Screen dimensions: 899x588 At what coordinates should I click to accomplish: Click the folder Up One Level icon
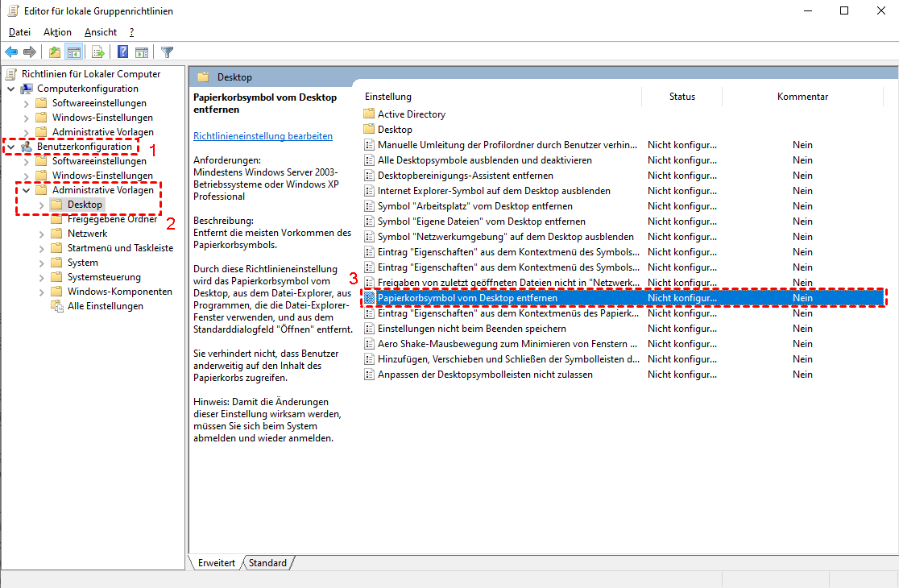tap(55, 52)
